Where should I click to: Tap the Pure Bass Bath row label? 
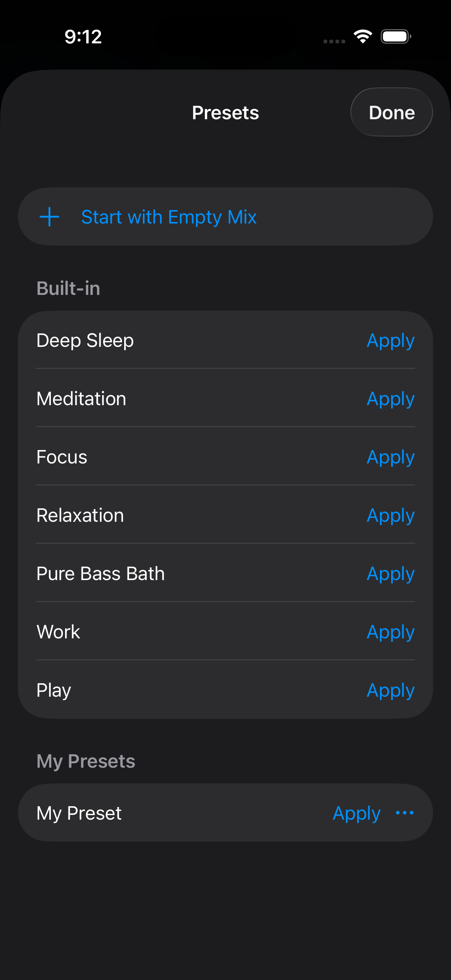101,574
